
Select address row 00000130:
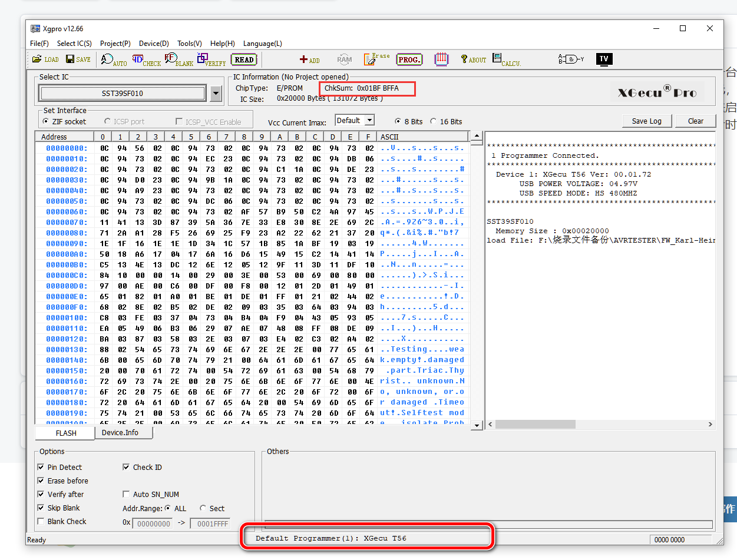[67, 349]
